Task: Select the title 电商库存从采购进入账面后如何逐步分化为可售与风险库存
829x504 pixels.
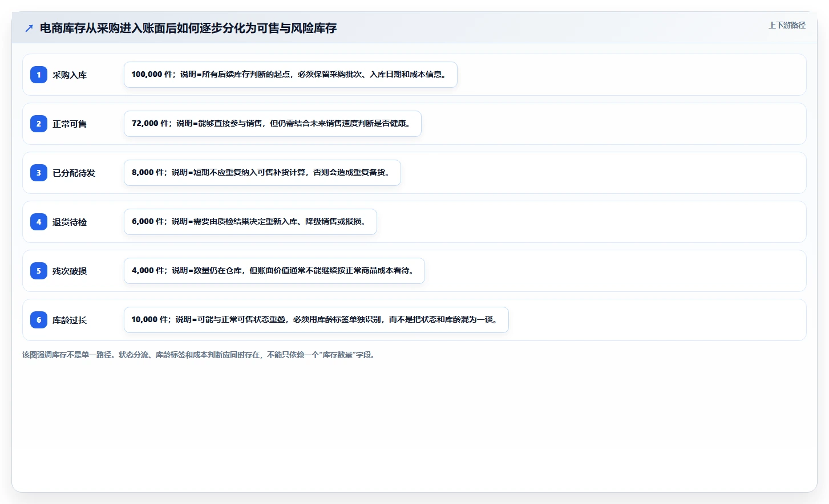Action: coord(188,28)
